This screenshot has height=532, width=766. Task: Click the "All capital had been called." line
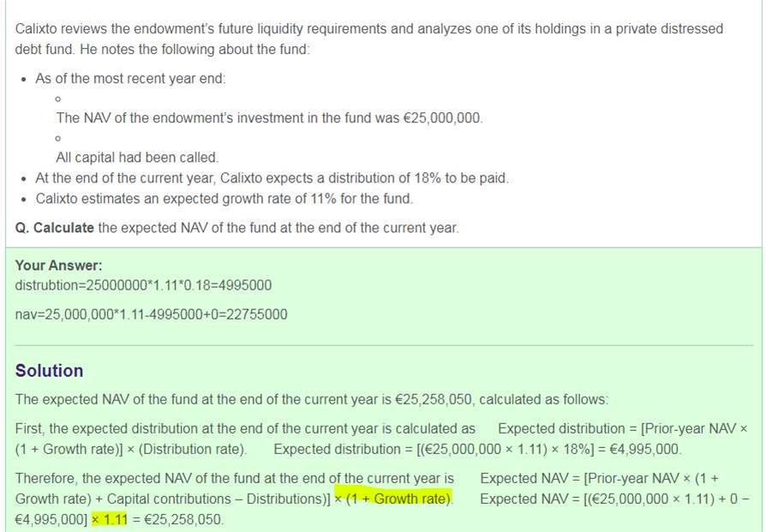coord(137,158)
